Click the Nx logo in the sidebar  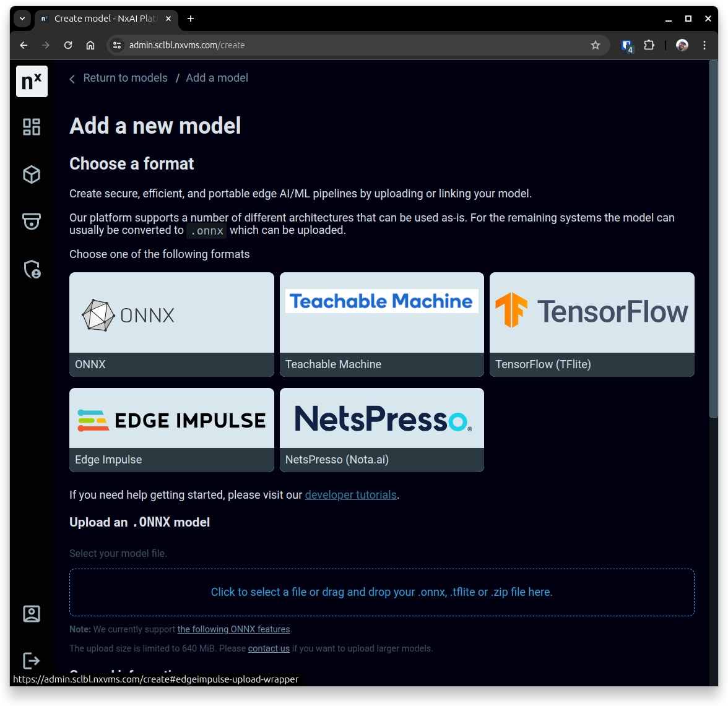point(32,82)
